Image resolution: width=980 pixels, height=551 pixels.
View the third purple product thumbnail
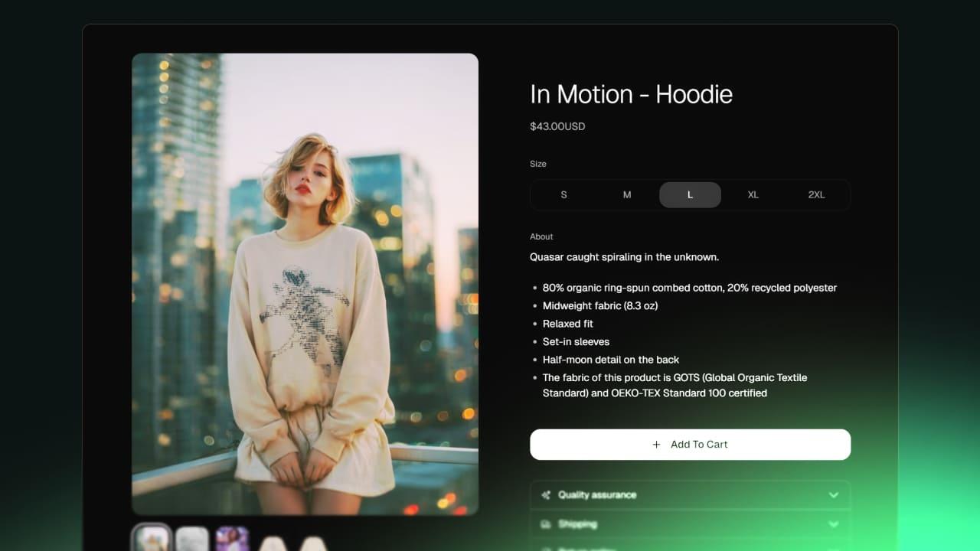point(232,539)
